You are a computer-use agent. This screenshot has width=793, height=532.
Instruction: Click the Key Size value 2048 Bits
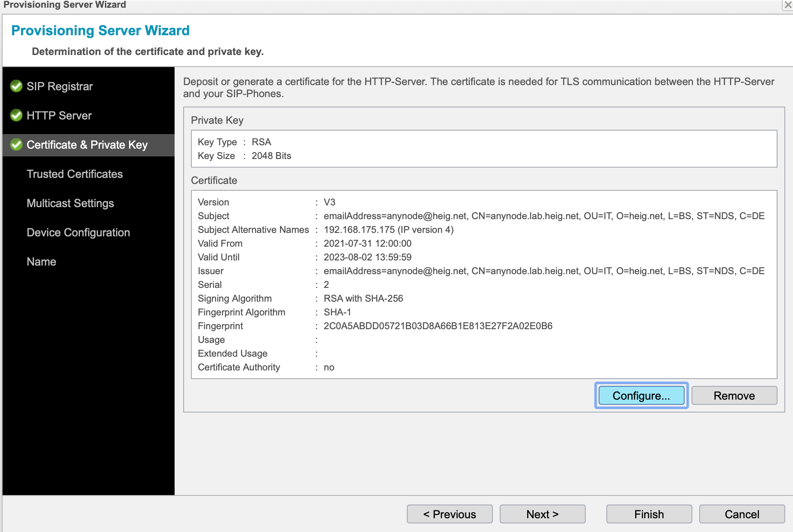click(271, 156)
